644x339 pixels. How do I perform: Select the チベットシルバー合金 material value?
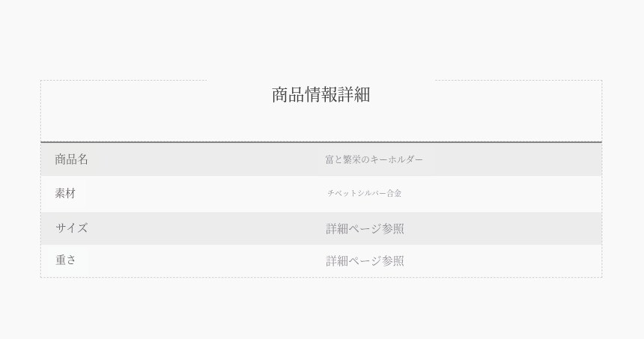coord(364,193)
